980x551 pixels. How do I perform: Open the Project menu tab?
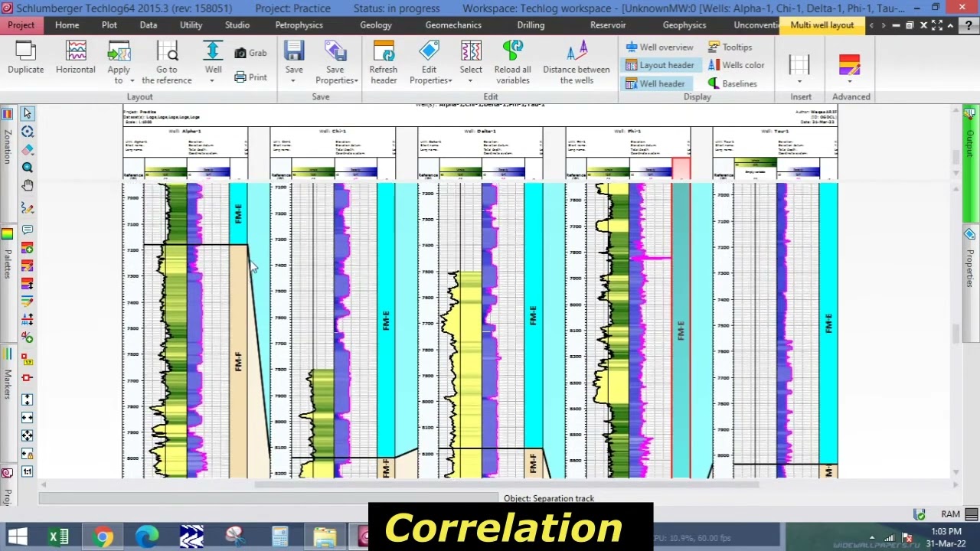(x=21, y=25)
